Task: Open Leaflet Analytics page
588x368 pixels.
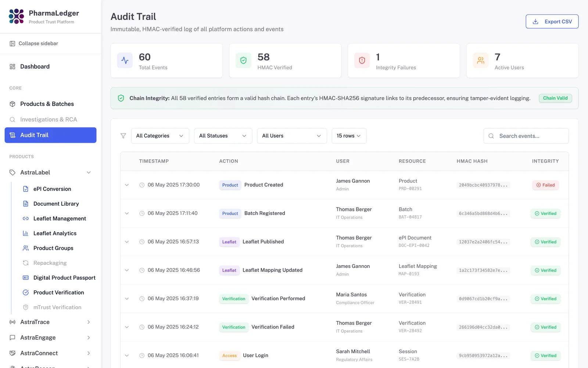Action: [54, 233]
